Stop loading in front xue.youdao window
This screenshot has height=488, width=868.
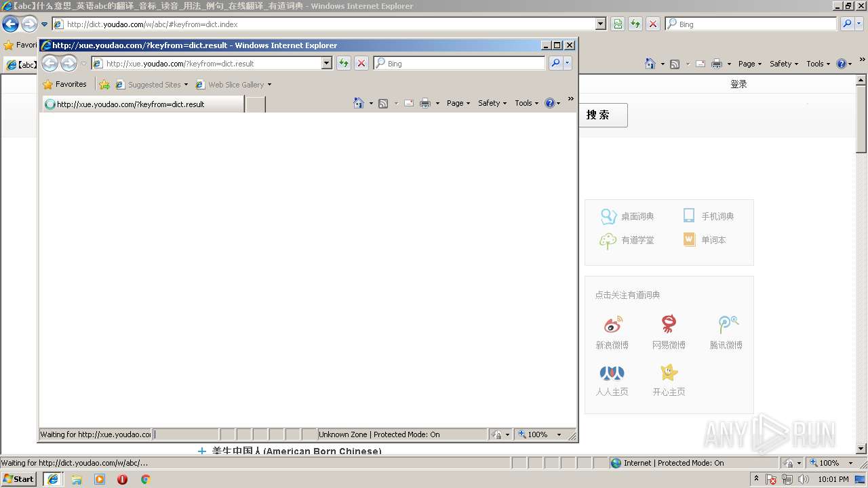click(x=361, y=63)
